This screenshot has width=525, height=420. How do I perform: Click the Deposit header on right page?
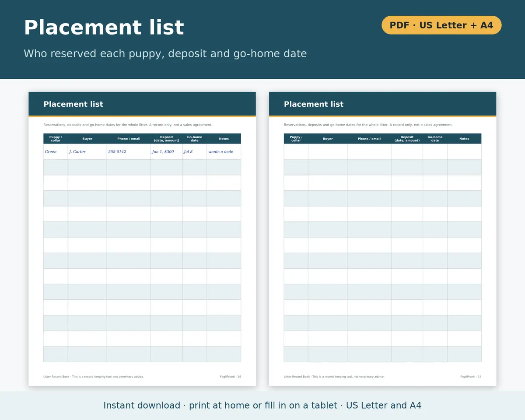pos(407,139)
